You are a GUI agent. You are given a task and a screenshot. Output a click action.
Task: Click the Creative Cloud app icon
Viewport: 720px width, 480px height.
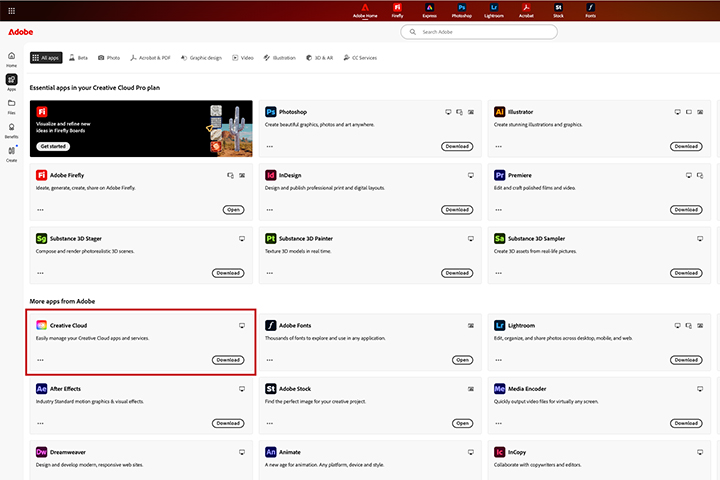[x=41, y=325]
